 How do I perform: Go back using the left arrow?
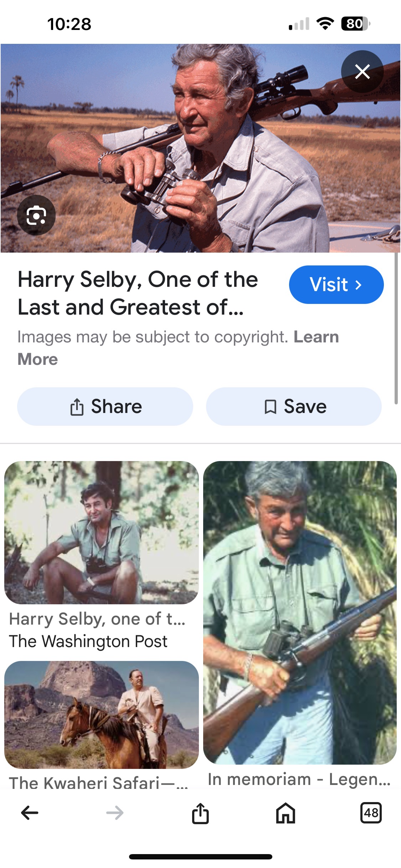(x=30, y=813)
